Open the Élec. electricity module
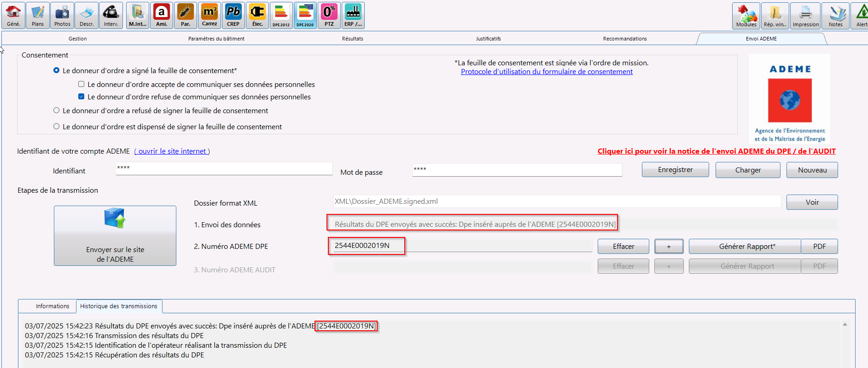Viewport: 868px width, 368px height. point(257,15)
